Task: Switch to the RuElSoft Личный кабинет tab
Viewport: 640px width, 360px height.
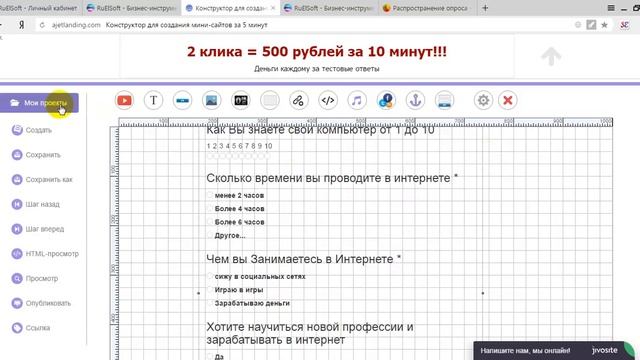Action: coord(40,8)
